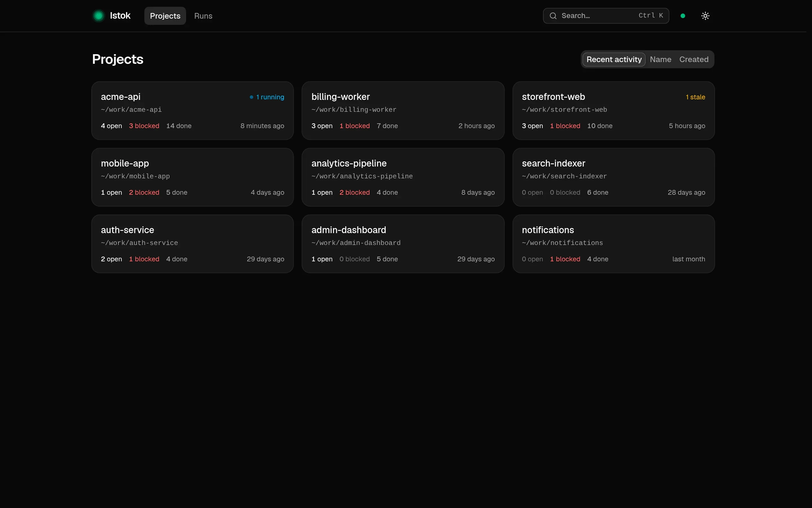
Task: Click "3 blocked" on acme-api card
Action: (x=144, y=126)
